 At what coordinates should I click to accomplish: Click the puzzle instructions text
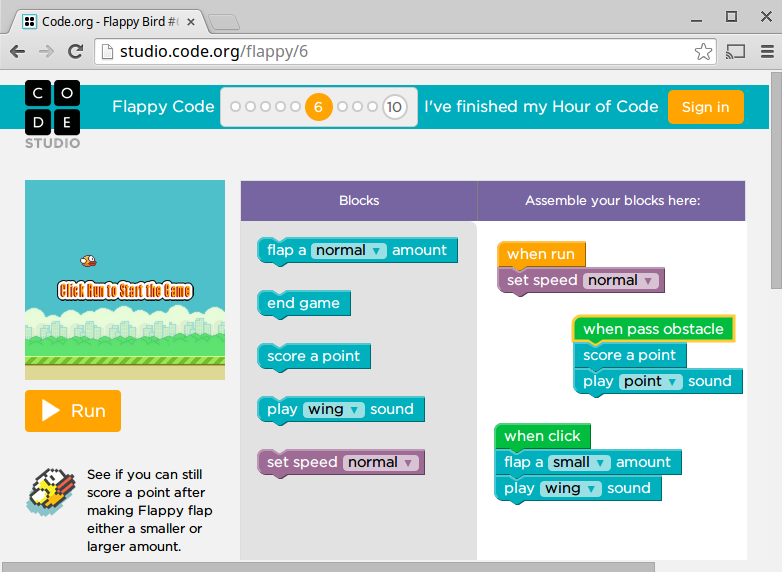[150, 510]
